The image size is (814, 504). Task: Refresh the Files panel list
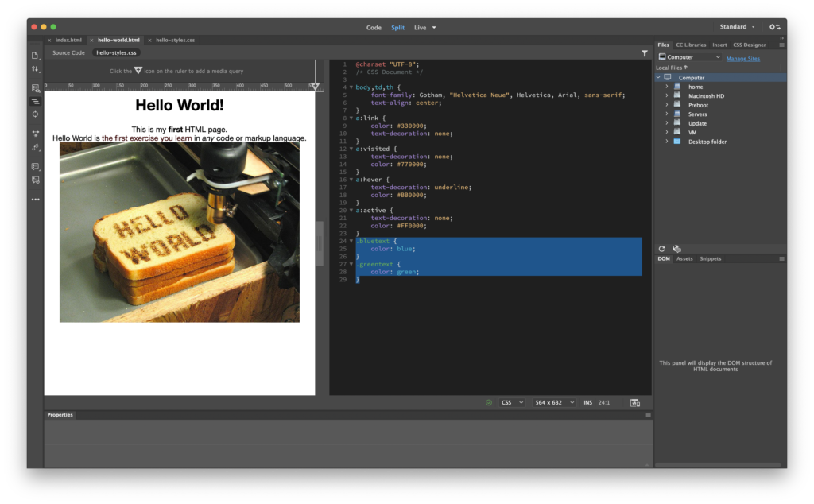(x=661, y=249)
